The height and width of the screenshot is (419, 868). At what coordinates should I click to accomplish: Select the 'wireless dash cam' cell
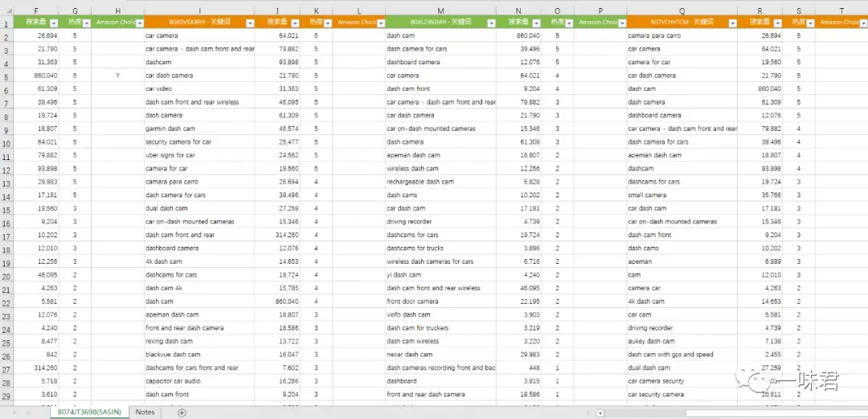click(x=440, y=169)
